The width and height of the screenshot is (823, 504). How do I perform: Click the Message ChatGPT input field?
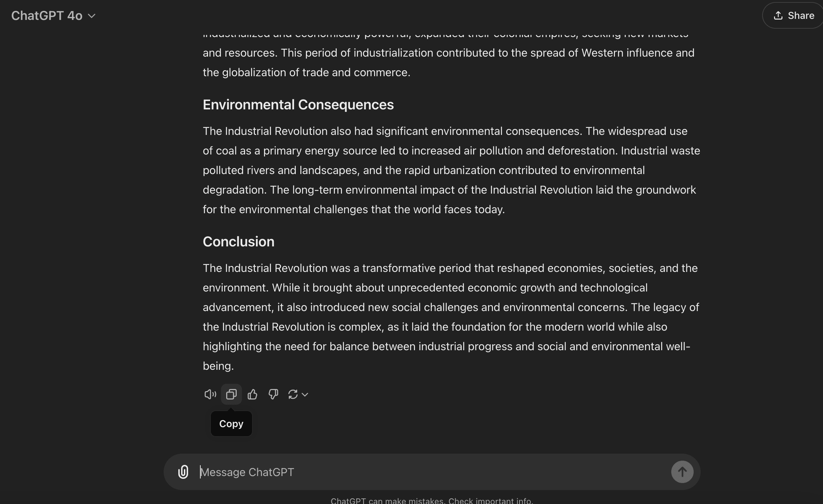point(432,472)
